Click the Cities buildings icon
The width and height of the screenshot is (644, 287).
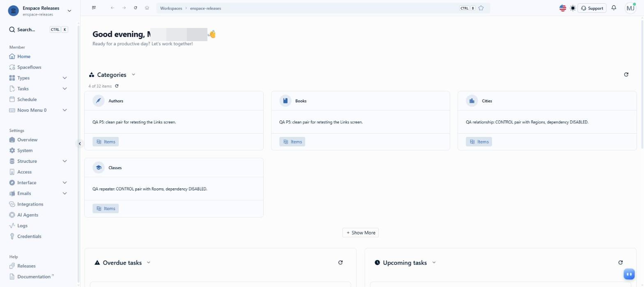(x=472, y=101)
